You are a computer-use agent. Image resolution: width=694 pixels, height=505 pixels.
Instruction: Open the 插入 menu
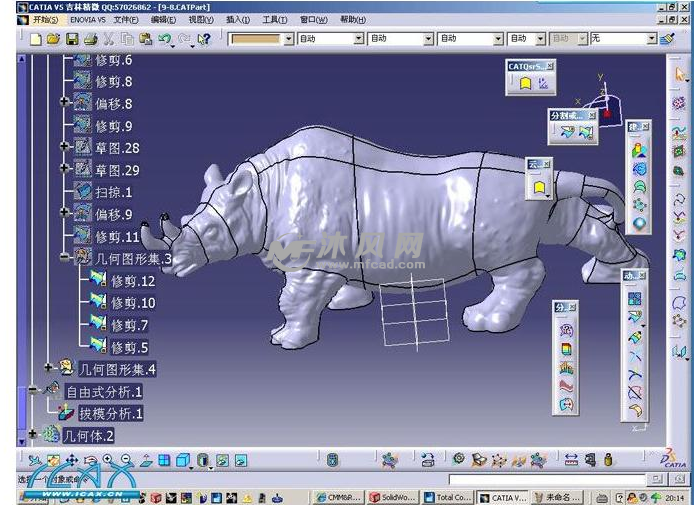(x=238, y=19)
